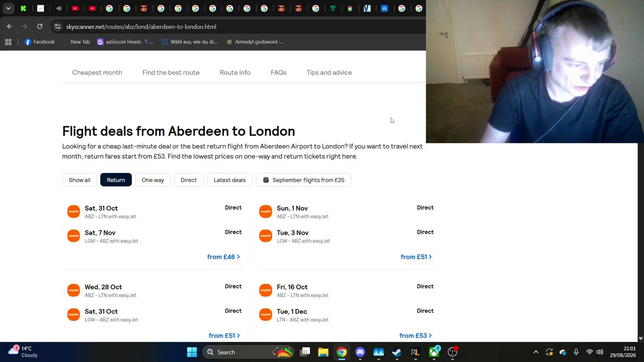The width and height of the screenshot is (644, 362).
Task: Open Discord from the taskbar
Action: pyautogui.click(x=360, y=352)
